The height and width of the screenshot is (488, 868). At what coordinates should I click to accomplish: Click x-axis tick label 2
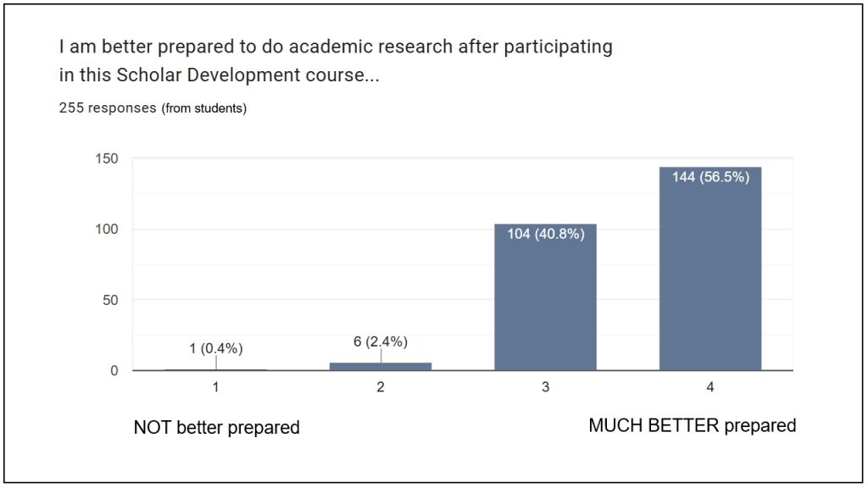(x=381, y=387)
